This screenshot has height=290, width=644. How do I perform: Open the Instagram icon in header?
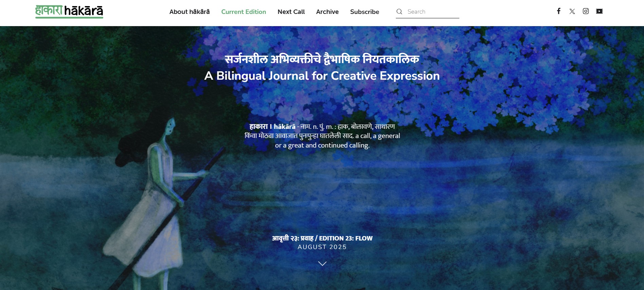tap(586, 11)
